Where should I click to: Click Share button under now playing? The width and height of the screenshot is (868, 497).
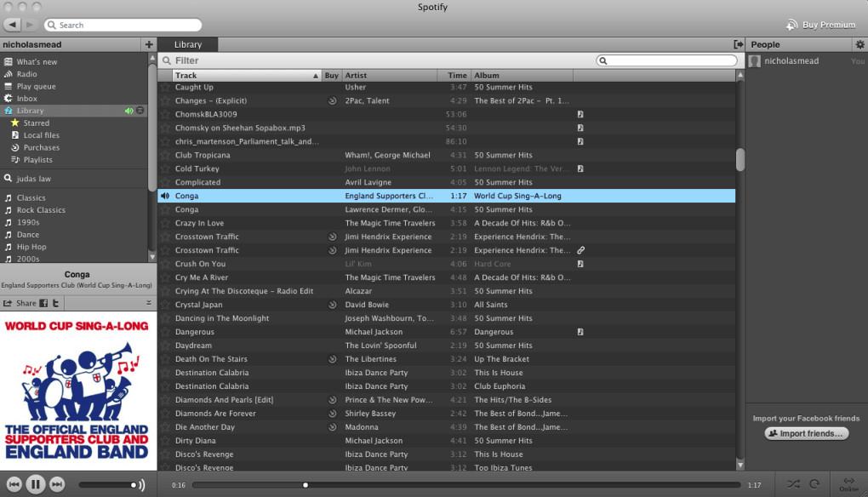click(x=20, y=303)
